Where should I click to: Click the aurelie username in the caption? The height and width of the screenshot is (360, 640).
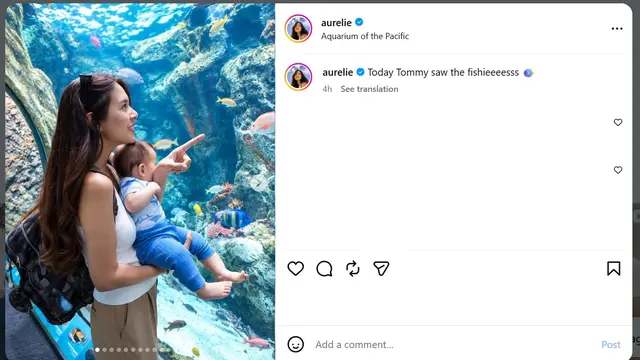pyautogui.click(x=338, y=72)
